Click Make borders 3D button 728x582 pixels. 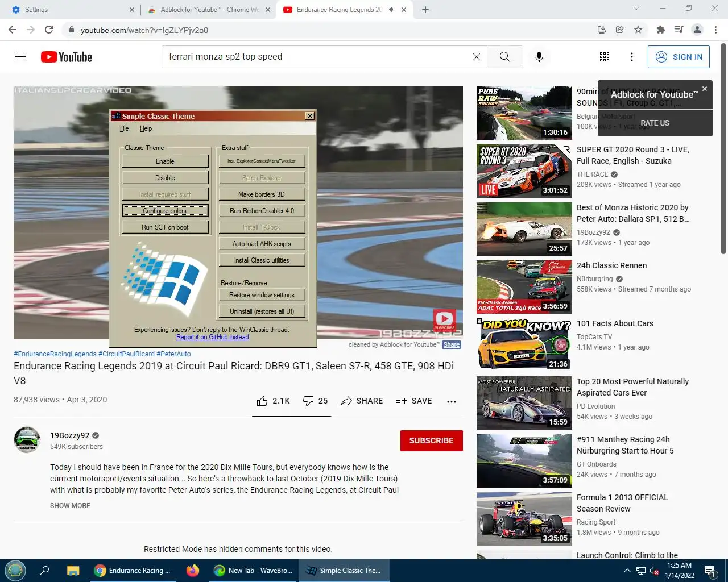pyautogui.click(x=262, y=194)
